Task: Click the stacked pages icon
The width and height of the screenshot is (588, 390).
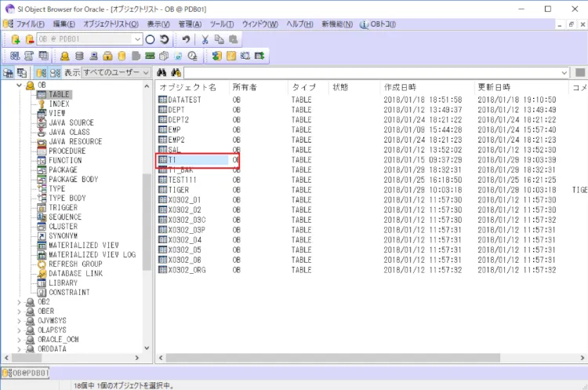Action: [164, 56]
